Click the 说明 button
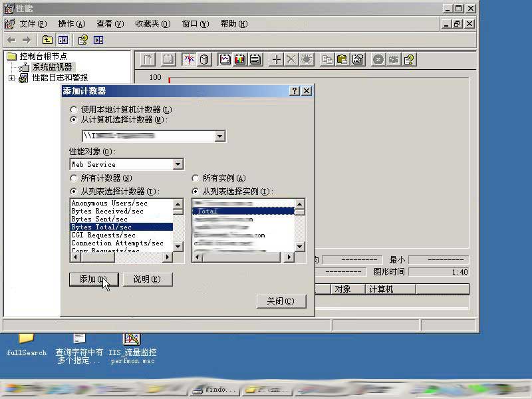The width and height of the screenshot is (532, 399). pyautogui.click(x=148, y=279)
